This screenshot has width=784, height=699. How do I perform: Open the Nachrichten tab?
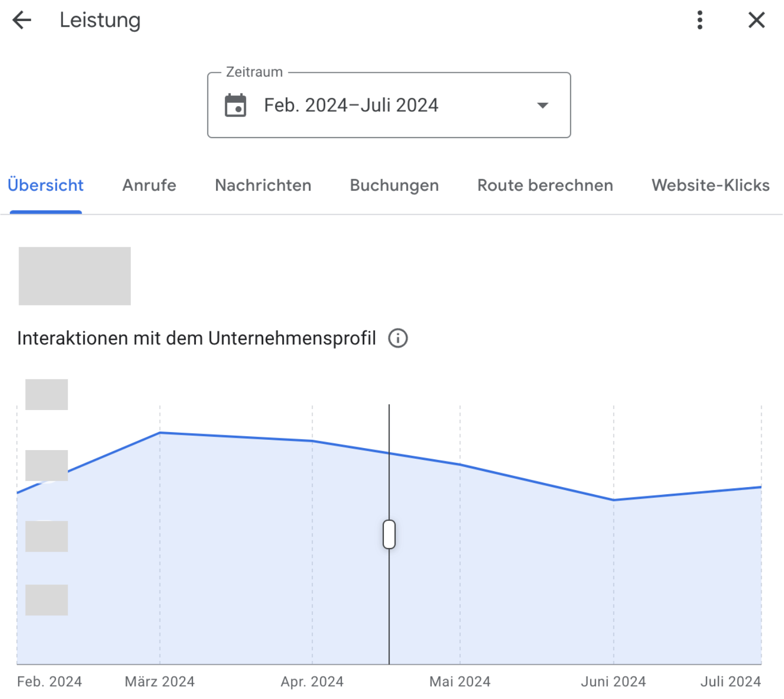click(263, 185)
